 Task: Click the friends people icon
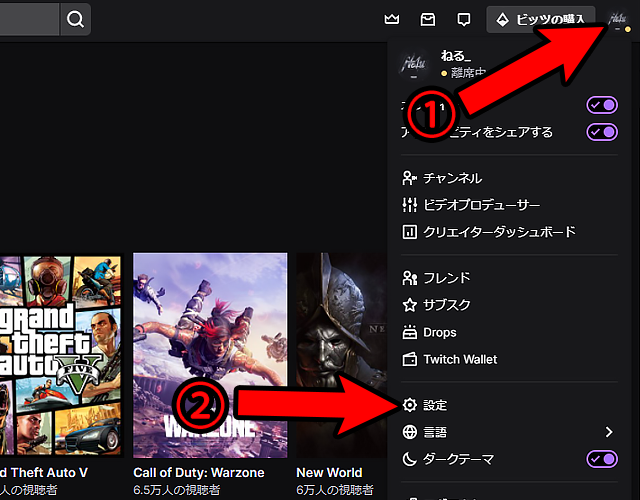click(x=410, y=278)
